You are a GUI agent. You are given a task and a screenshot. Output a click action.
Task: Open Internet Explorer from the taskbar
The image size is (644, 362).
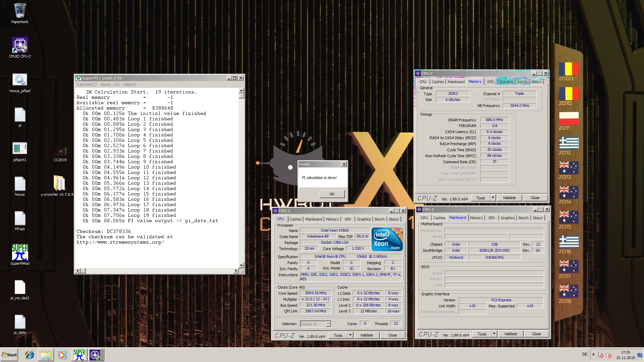(30, 355)
